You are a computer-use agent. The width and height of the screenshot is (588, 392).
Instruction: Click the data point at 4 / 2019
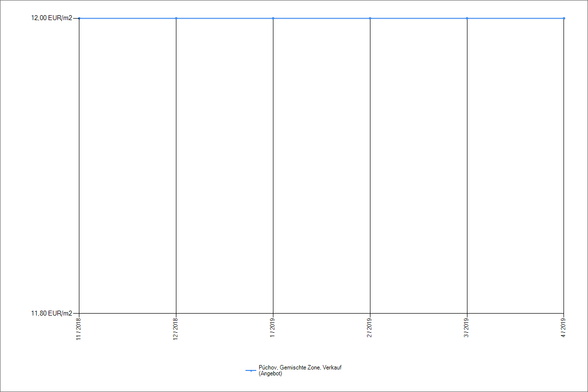coord(564,18)
